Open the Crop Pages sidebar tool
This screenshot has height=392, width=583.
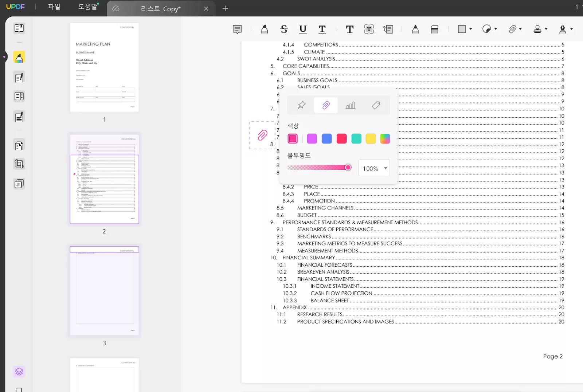[x=19, y=164]
